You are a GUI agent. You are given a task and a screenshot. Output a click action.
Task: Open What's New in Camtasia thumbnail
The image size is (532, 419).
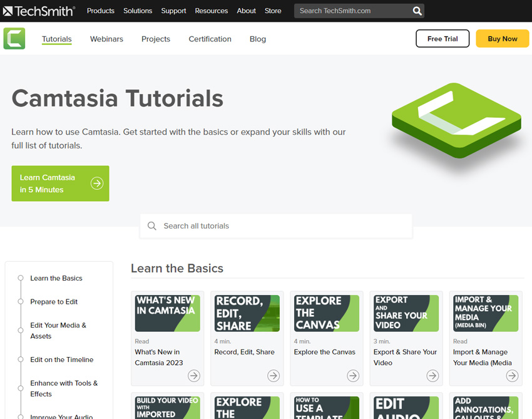168,313
